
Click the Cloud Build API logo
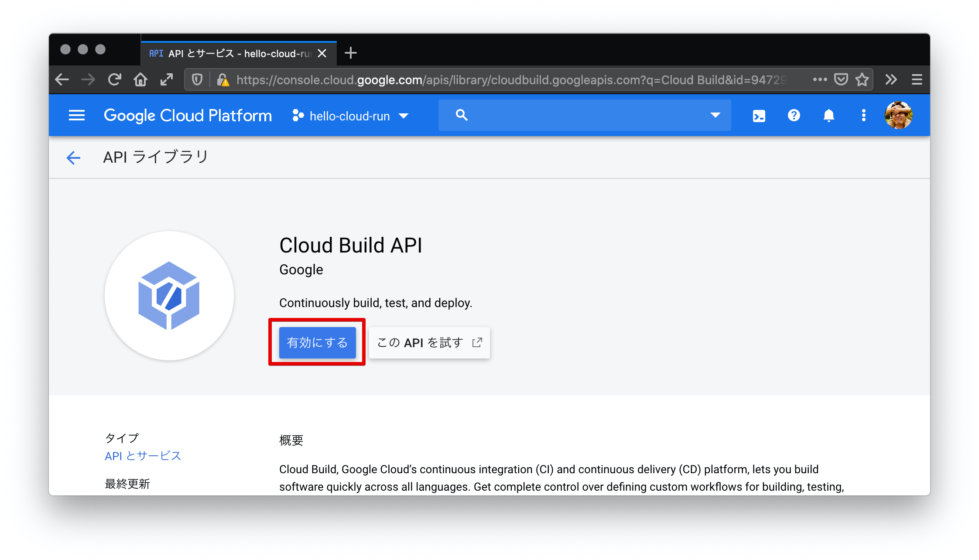point(169,296)
